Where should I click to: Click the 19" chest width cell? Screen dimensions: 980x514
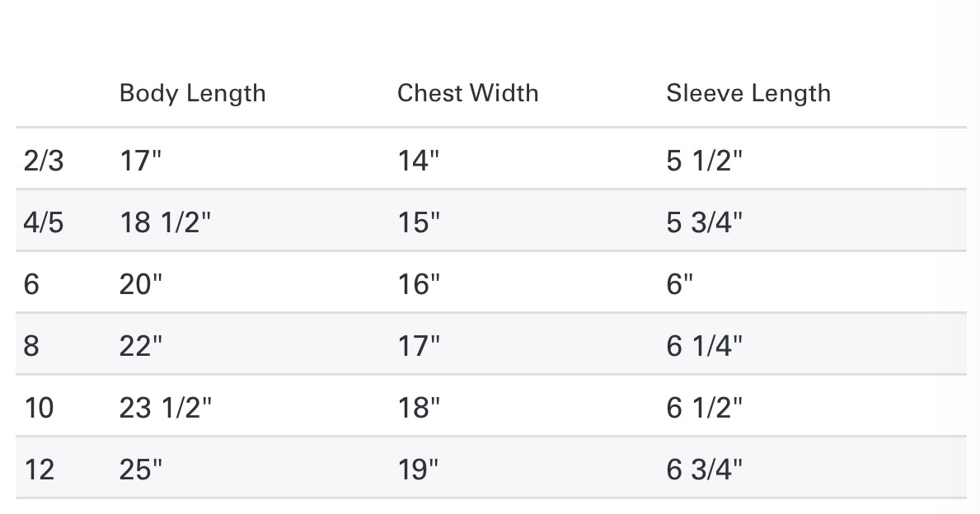(419, 470)
